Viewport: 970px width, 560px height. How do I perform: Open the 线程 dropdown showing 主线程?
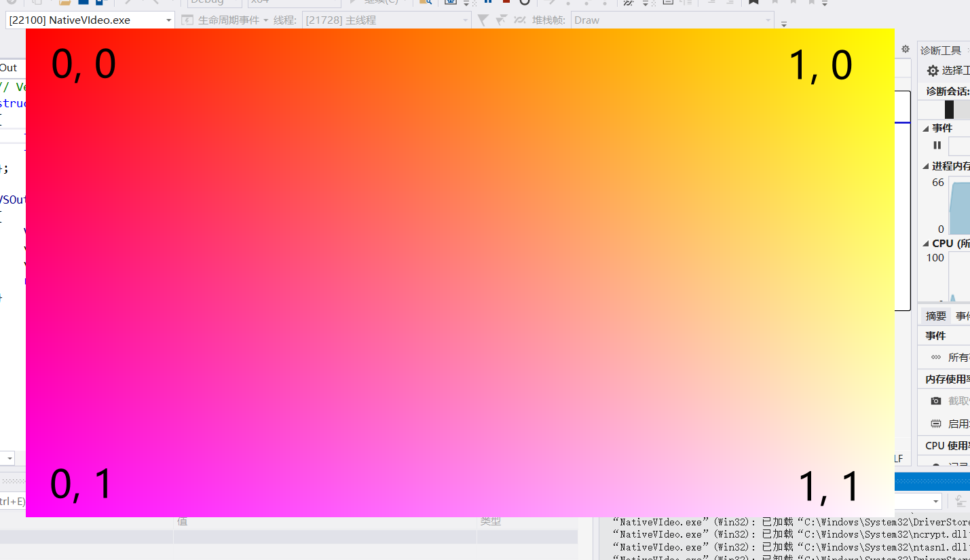pos(386,20)
